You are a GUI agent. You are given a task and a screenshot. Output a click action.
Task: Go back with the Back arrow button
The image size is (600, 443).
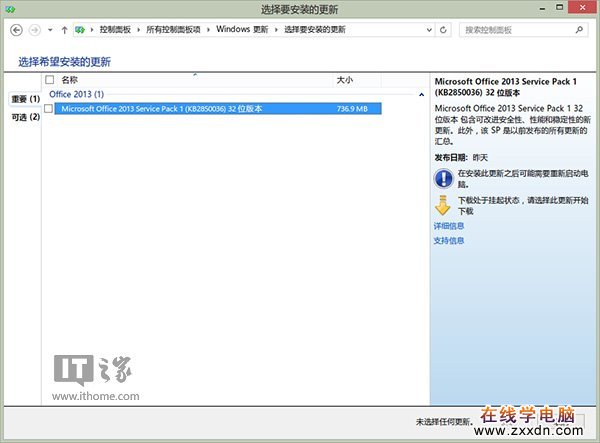tap(16, 30)
